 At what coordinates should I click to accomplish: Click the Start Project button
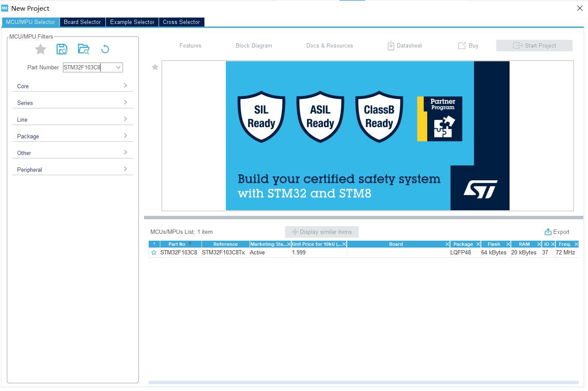534,45
